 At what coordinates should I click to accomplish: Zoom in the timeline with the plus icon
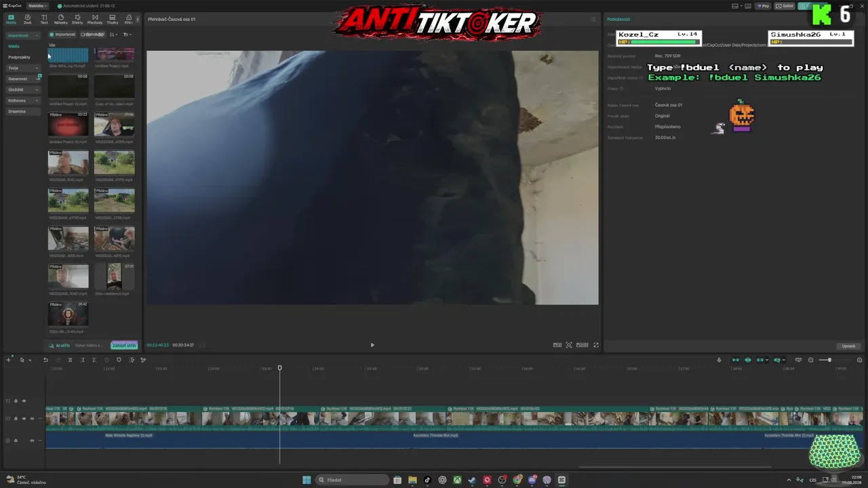pos(860,360)
